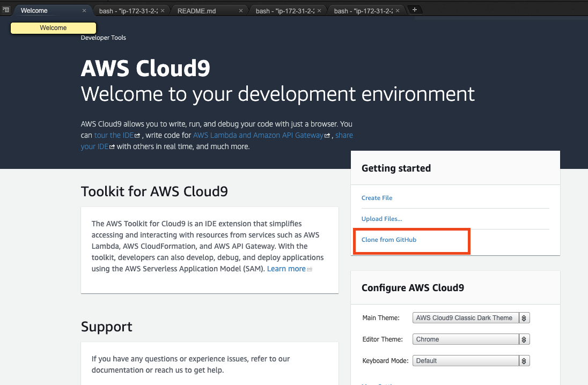This screenshot has height=385, width=588.
Task: Click the 'Getting started' heading
Action: (396, 168)
